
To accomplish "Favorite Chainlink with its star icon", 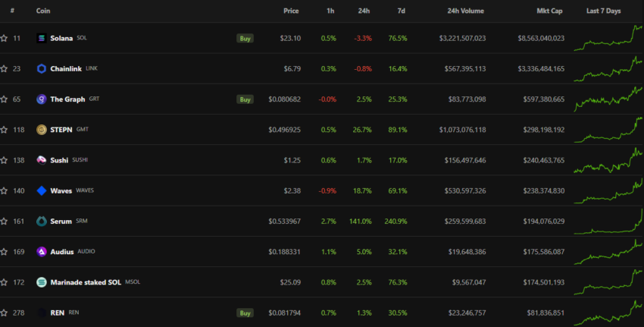I will tap(4, 69).
